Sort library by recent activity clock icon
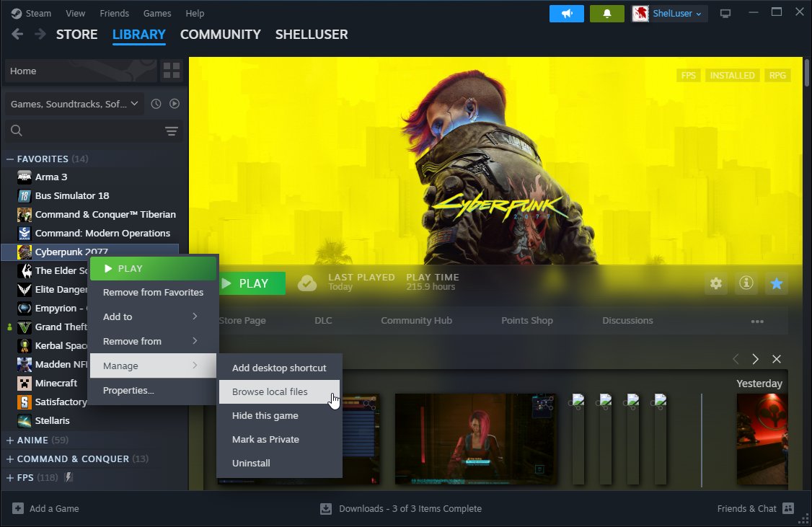 point(156,104)
